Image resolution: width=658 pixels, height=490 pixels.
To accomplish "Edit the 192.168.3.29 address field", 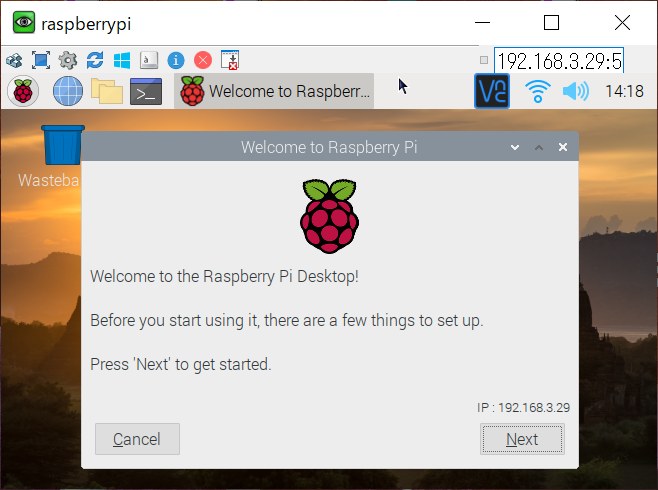I will (559, 61).
